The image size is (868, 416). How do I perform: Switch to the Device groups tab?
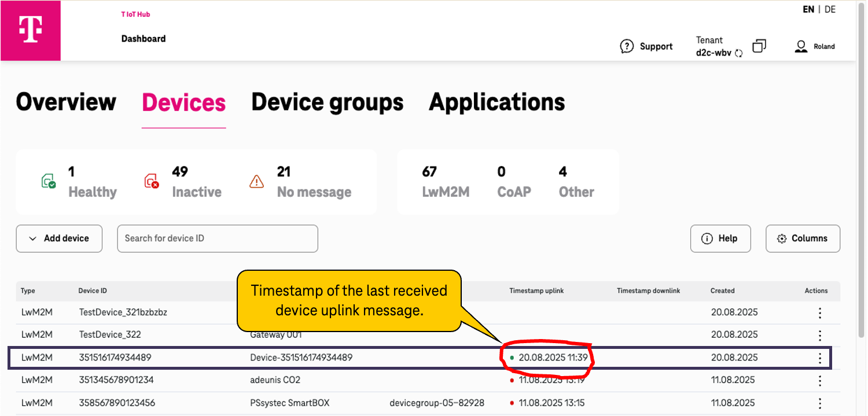[x=327, y=102]
